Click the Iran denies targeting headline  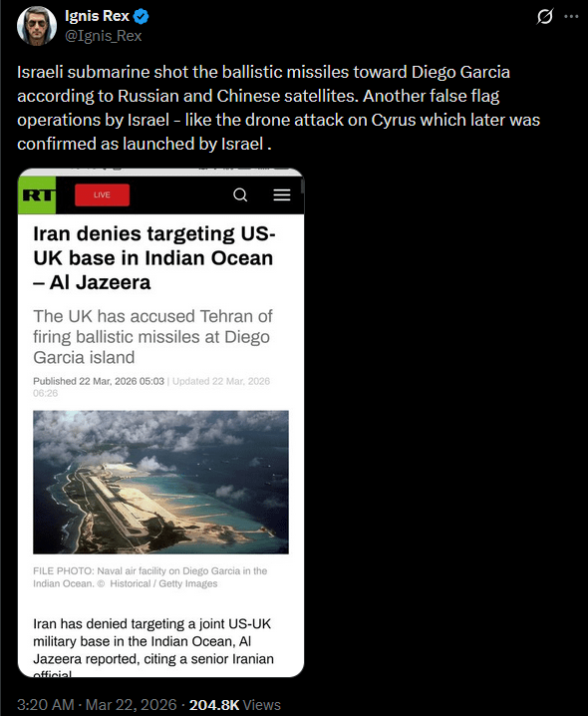click(x=154, y=258)
